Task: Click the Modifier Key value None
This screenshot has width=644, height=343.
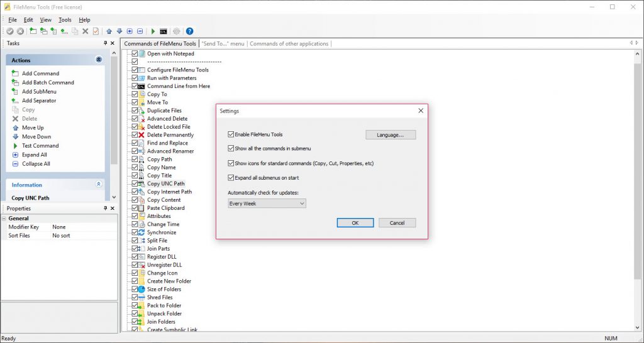Action: [x=58, y=227]
